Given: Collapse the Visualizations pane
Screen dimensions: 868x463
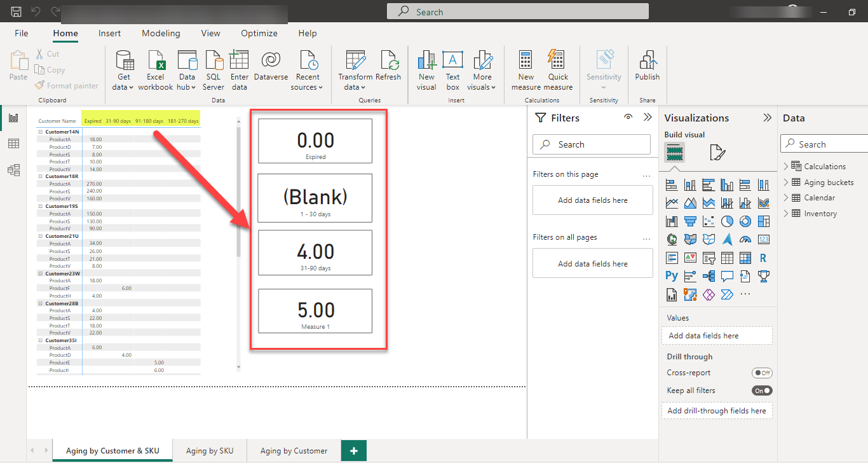Looking at the screenshot, I should point(768,118).
